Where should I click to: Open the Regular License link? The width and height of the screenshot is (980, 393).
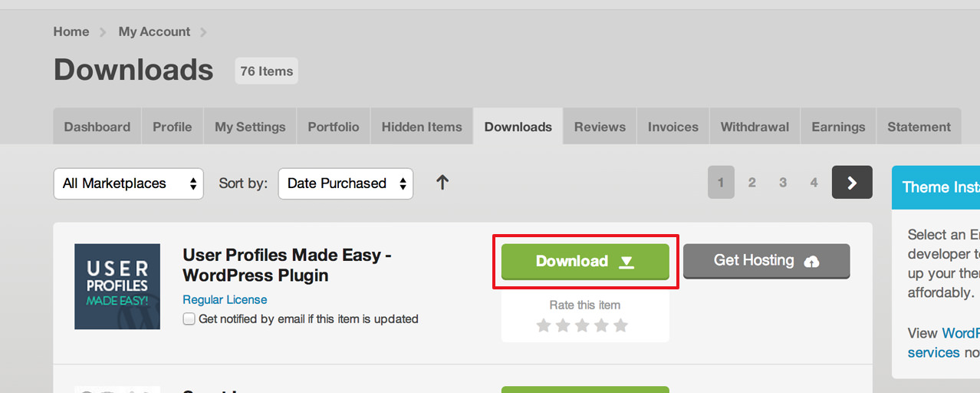[x=225, y=299]
